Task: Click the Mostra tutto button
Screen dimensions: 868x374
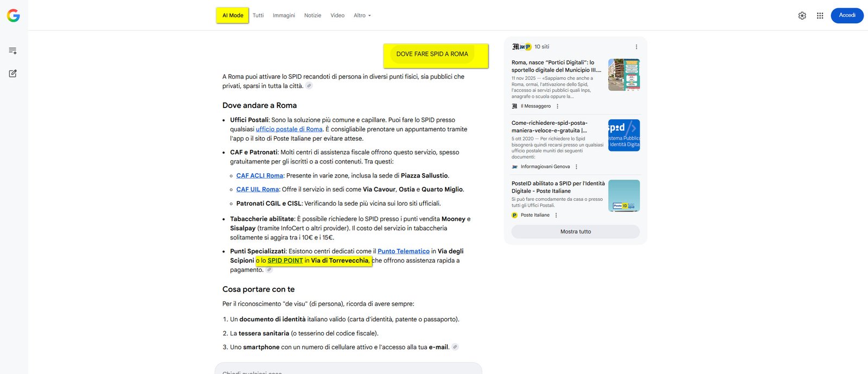Action: pos(576,231)
